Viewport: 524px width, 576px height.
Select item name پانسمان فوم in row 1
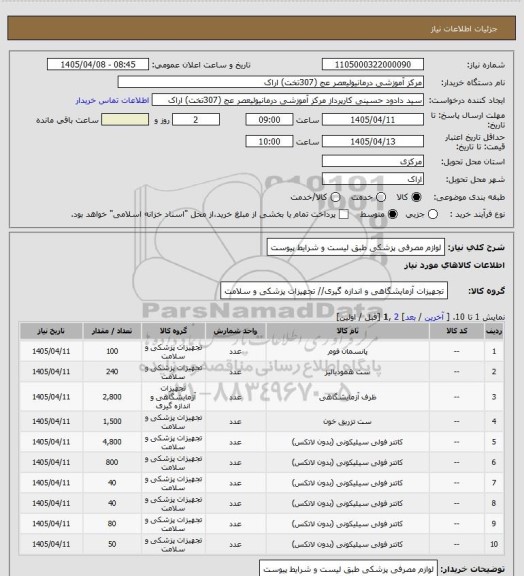pyautogui.click(x=347, y=352)
